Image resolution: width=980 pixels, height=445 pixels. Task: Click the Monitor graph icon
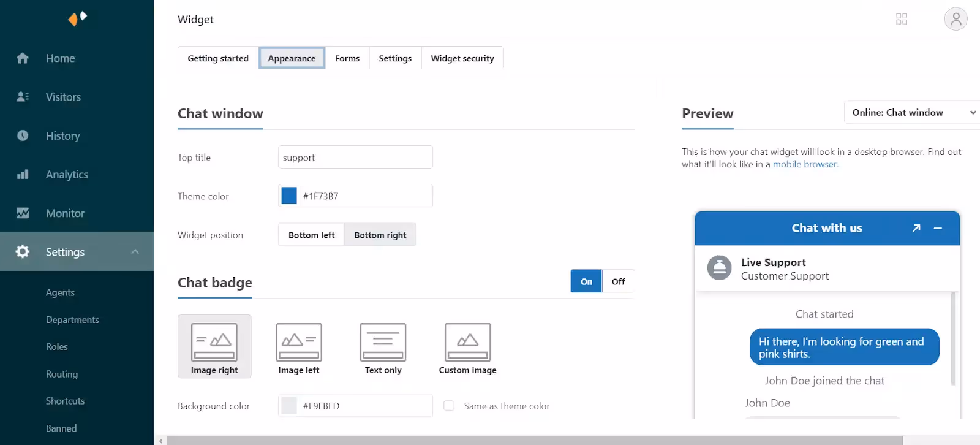click(23, 213)
